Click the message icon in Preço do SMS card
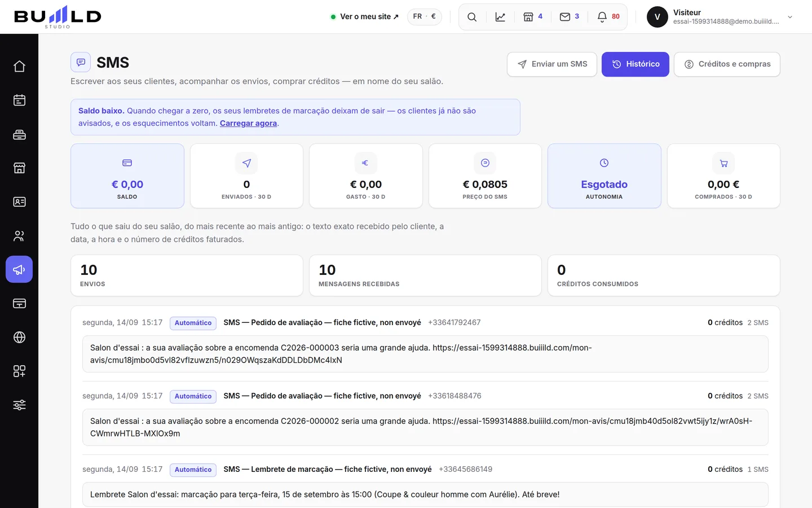This screenshot has width=812, height=508. click(485, 163)
